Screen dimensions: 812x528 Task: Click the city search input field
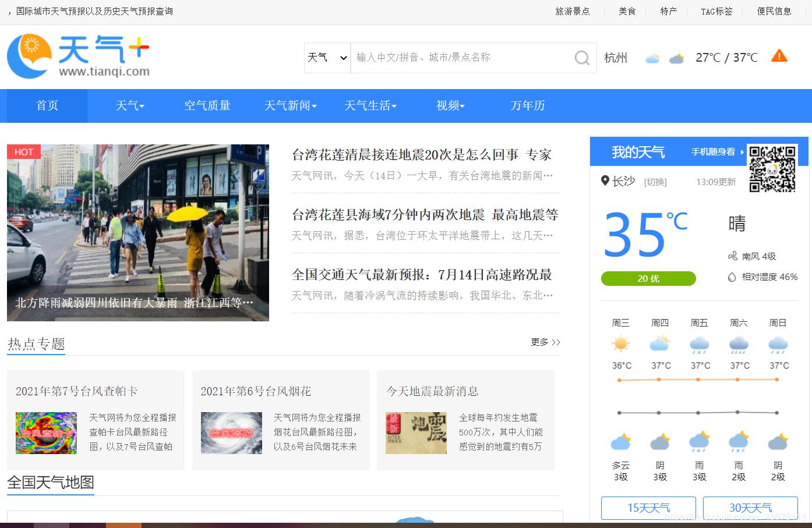[x=460, y=58]
